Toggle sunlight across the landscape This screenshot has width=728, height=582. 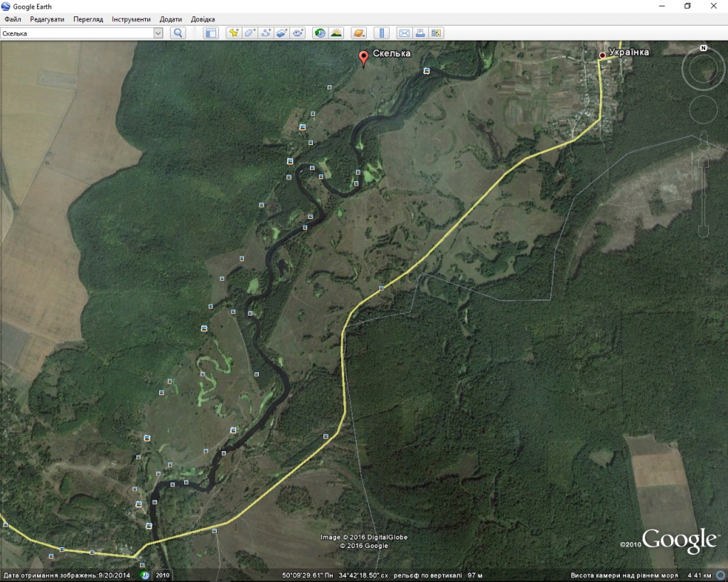click(336, 33)
